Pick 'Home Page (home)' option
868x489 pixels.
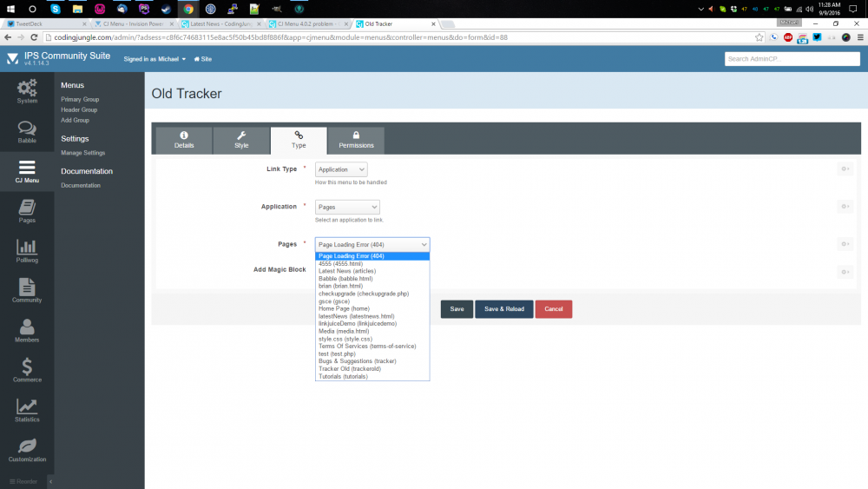344,308
